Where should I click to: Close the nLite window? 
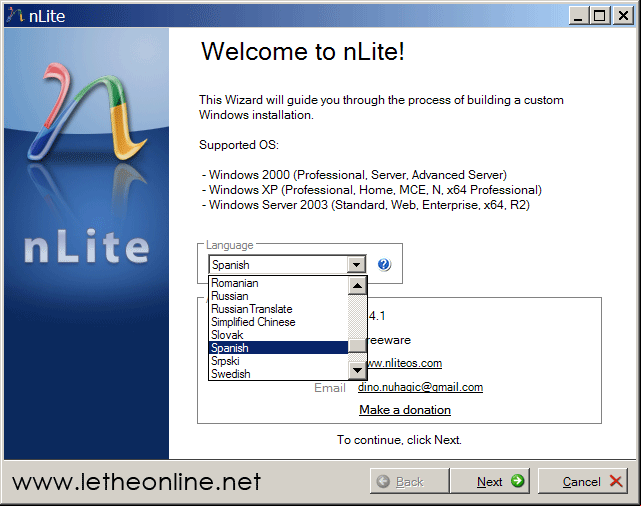[x=623, y=16]
